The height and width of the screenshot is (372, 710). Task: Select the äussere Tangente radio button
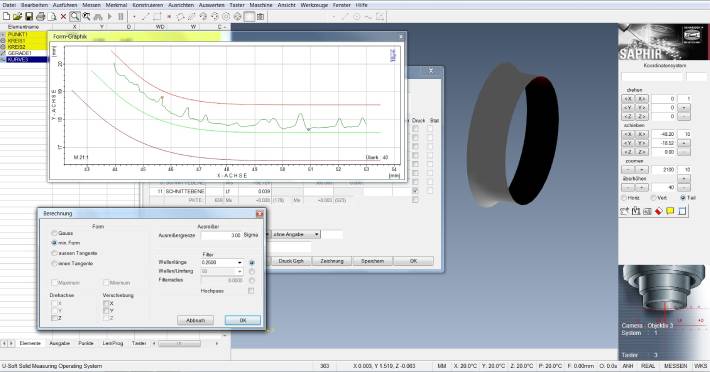54,253
